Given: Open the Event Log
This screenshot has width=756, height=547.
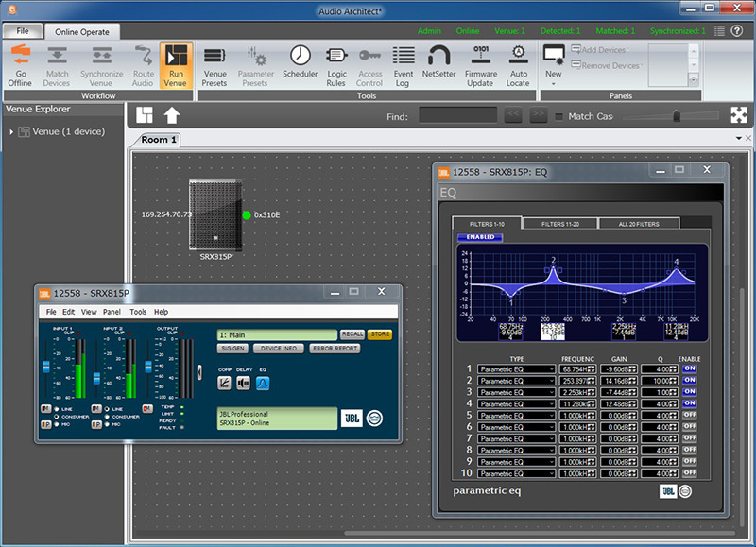Looking at the screenshot, I should pos(404,65).
